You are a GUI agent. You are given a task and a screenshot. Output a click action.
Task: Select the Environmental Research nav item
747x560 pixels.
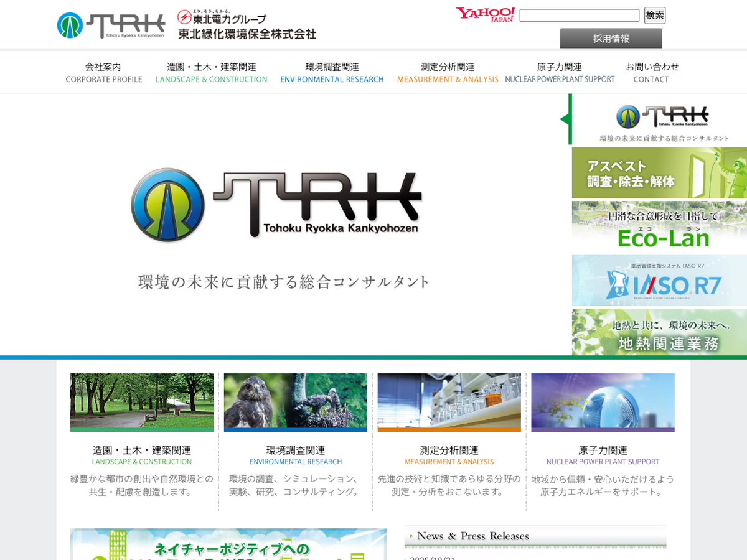pyautogui.click(x=332, y=72)
